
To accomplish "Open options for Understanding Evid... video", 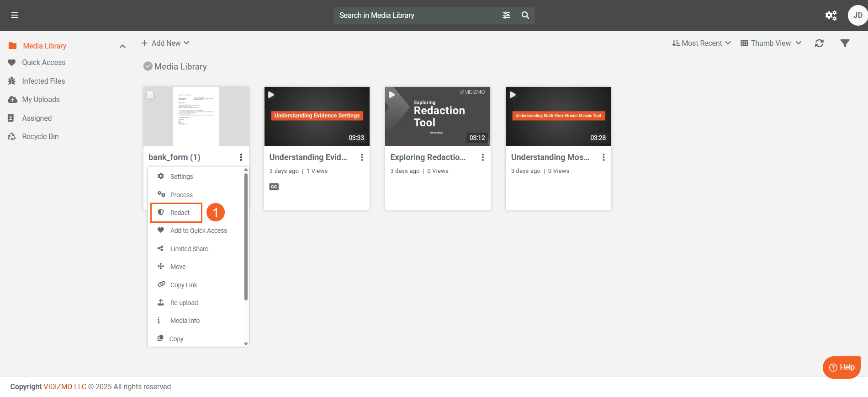I will point(362,157).
